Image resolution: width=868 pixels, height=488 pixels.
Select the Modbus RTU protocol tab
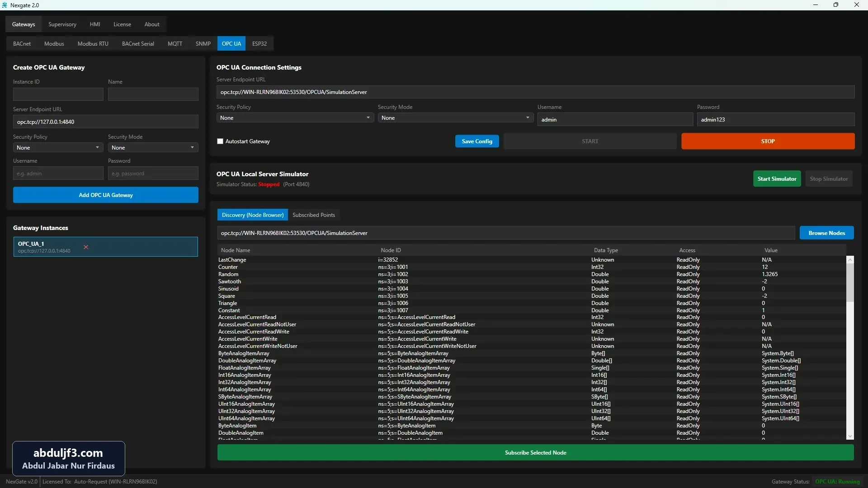coord(93,44)
